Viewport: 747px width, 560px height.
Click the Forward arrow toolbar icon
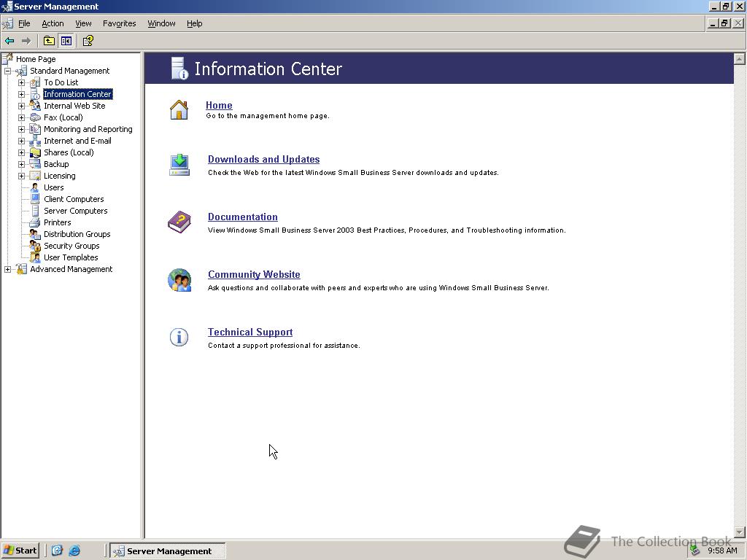coord(26,41)
